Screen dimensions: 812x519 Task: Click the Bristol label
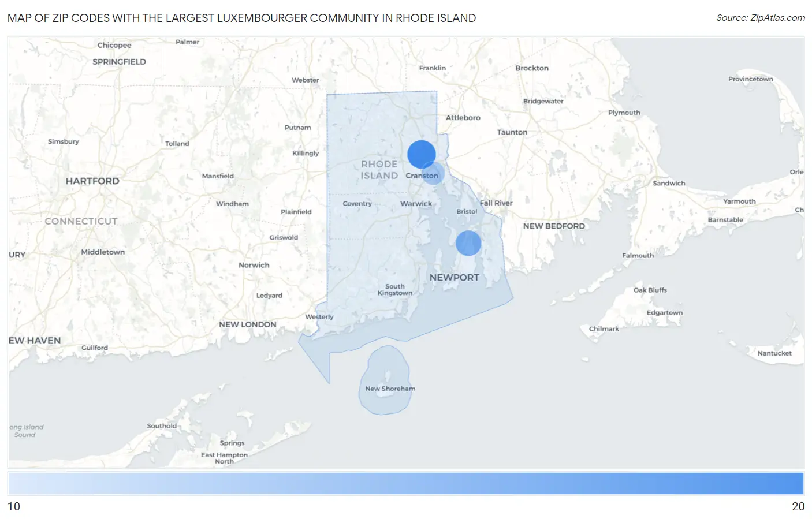coord(467,212)
